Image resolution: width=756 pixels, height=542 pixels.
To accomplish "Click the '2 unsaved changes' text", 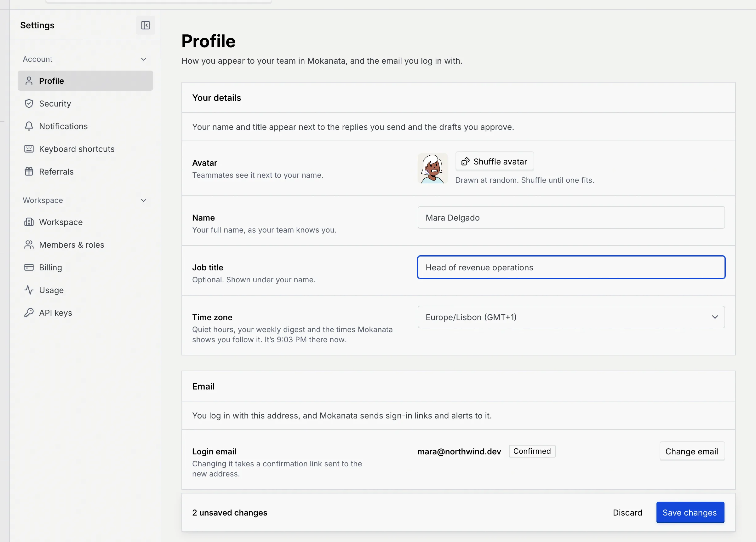I will point(230,513).
